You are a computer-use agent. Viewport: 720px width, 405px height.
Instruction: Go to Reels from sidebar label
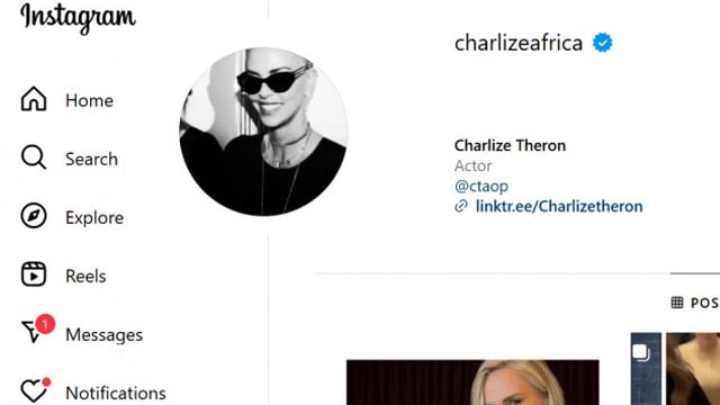coord(85,276)
